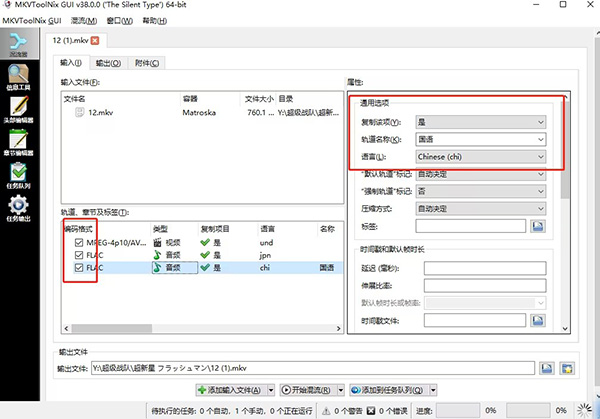Expand the 复制该项 dropdown
600x419 pixels.
tap(481, 121)
